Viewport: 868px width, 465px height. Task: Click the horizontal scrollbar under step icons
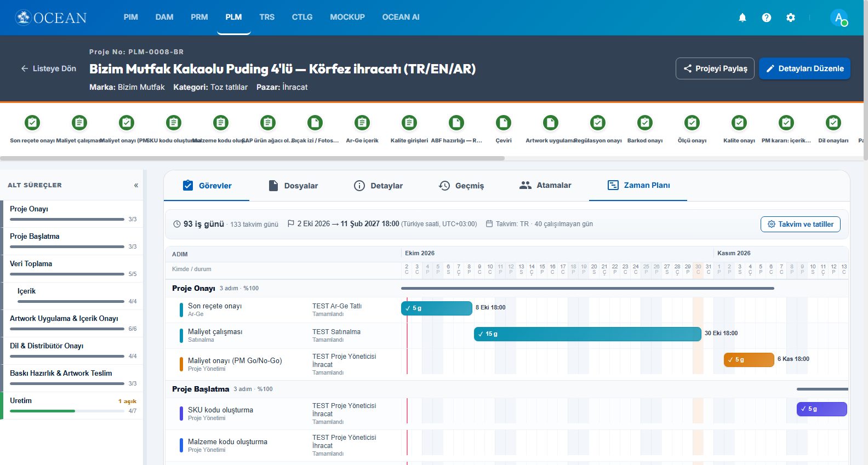click(x=252, y=158)
